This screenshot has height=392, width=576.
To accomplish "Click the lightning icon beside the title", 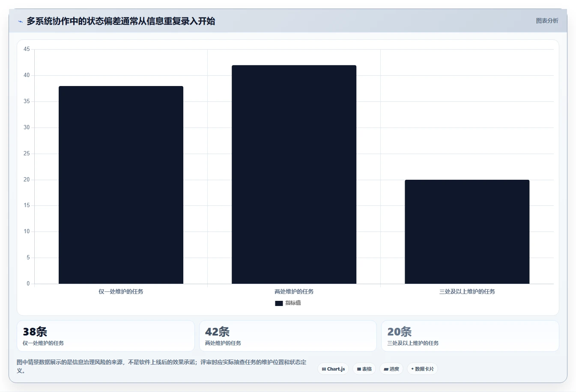I will [20, 21].
